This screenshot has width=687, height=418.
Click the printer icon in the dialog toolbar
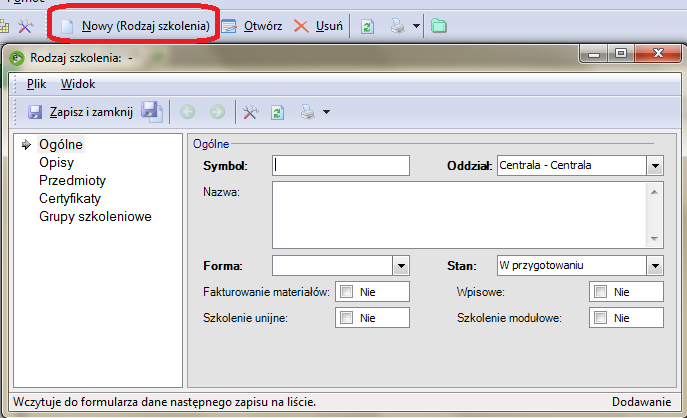(x=308, y=112)
